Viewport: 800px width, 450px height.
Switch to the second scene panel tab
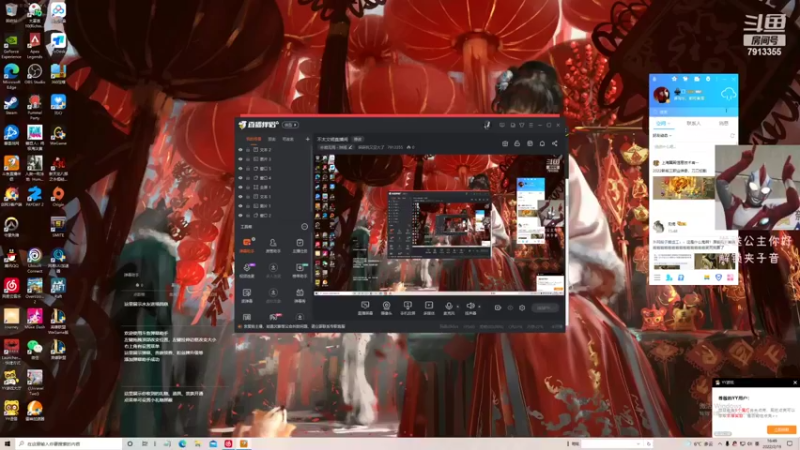click(272, 139)
